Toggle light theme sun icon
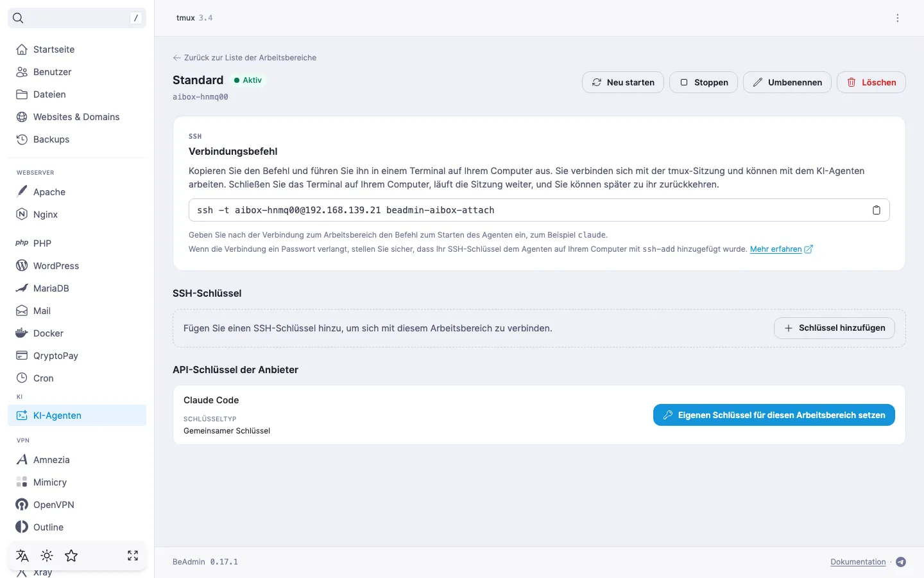This screenshot has width=924, height=578. point(47,556)
